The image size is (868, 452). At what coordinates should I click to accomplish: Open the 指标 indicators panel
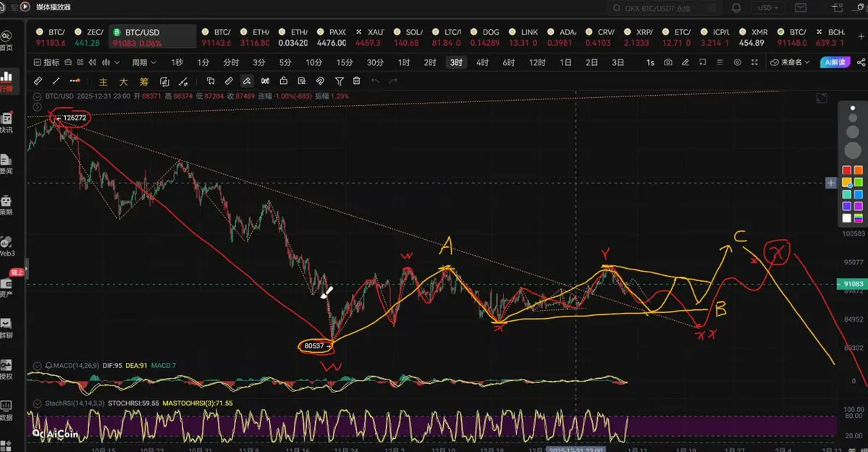pos(46,62)
